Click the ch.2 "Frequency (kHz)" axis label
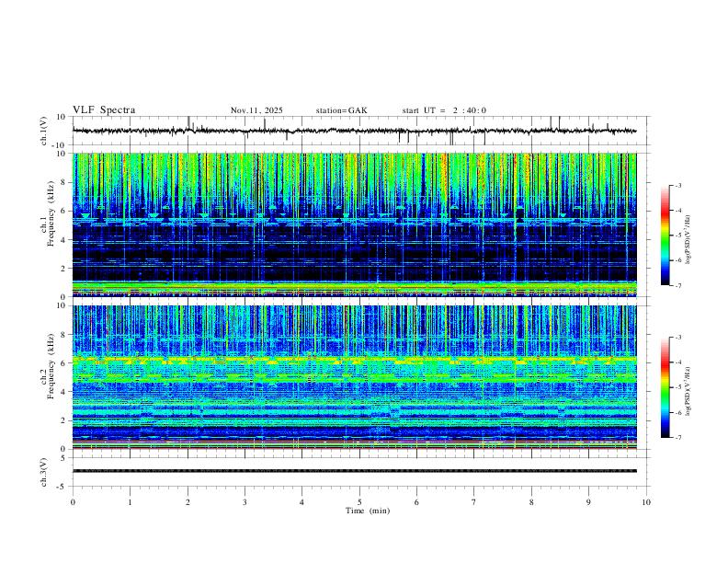728x563 pixels. click(x=51, y=365)
